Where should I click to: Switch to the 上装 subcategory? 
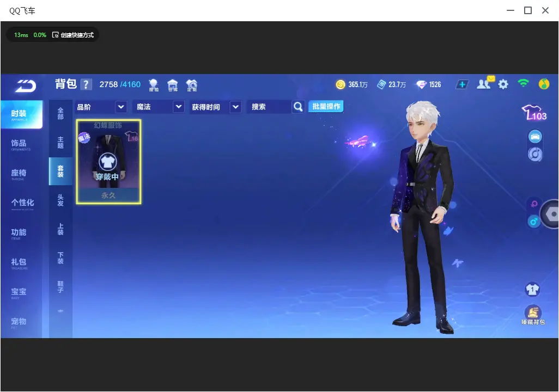tap(60, 229)
